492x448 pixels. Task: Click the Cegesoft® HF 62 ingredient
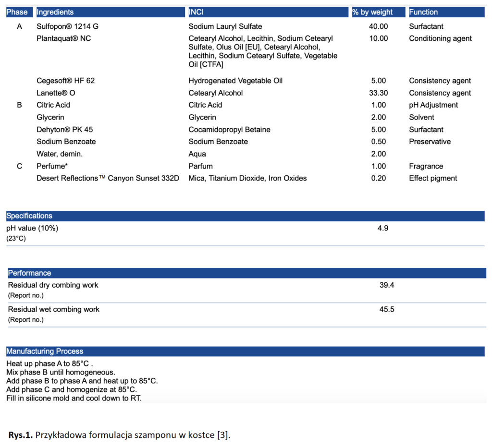click(x=65, y=81)
